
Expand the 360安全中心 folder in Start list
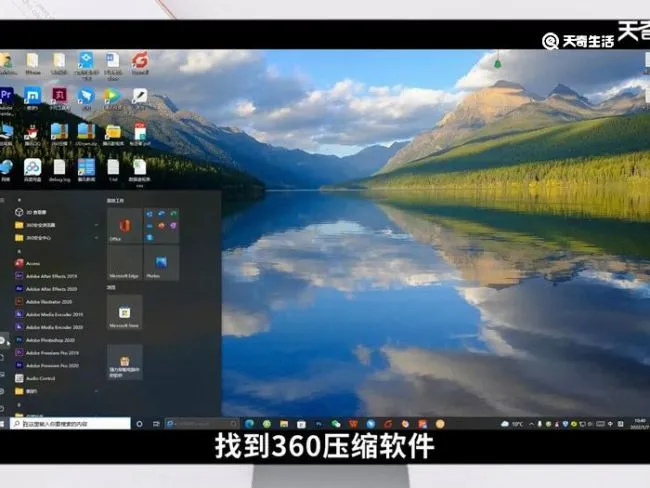57,238
